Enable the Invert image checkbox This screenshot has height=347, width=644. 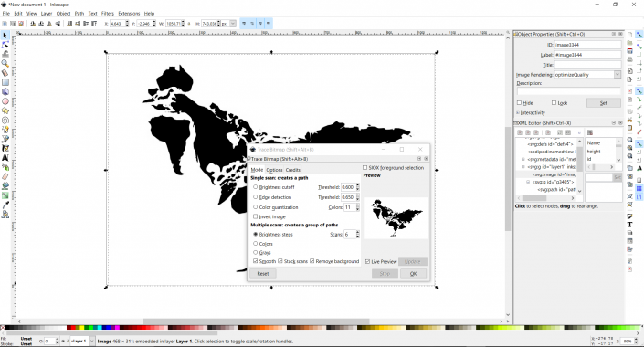tap(256, 216)
